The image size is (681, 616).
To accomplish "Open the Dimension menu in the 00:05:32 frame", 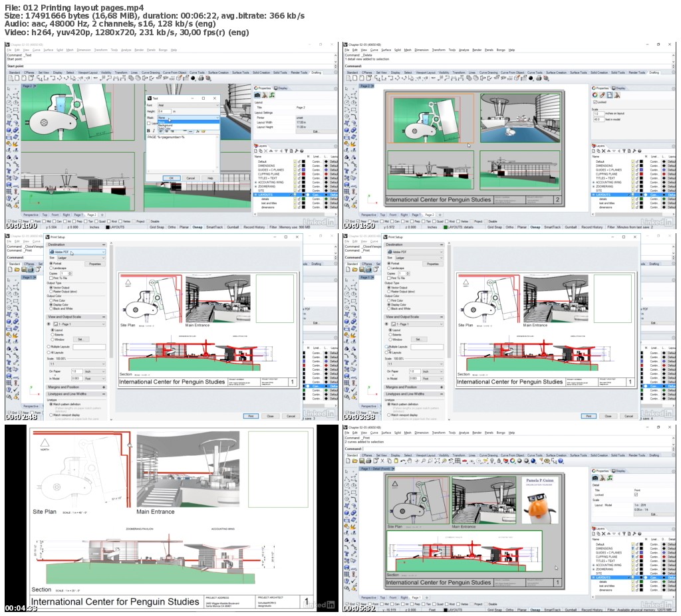I will click(421, 433).
